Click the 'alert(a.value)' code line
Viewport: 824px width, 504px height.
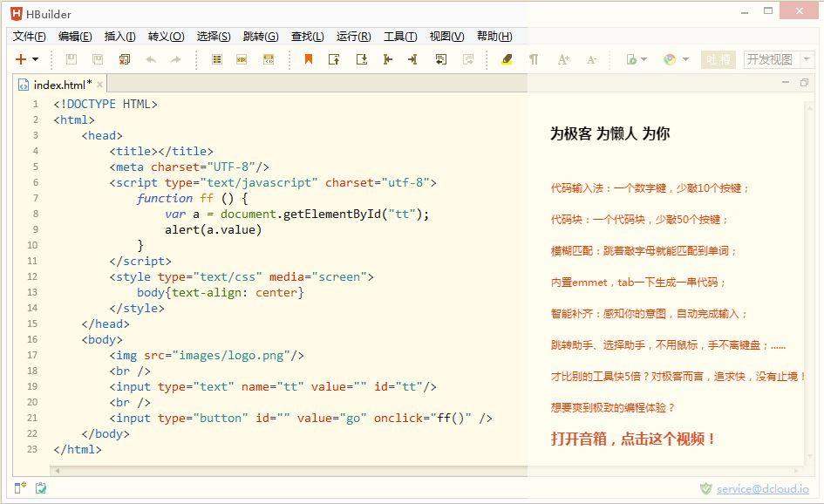pyautogui.click(x=214, y=229)
